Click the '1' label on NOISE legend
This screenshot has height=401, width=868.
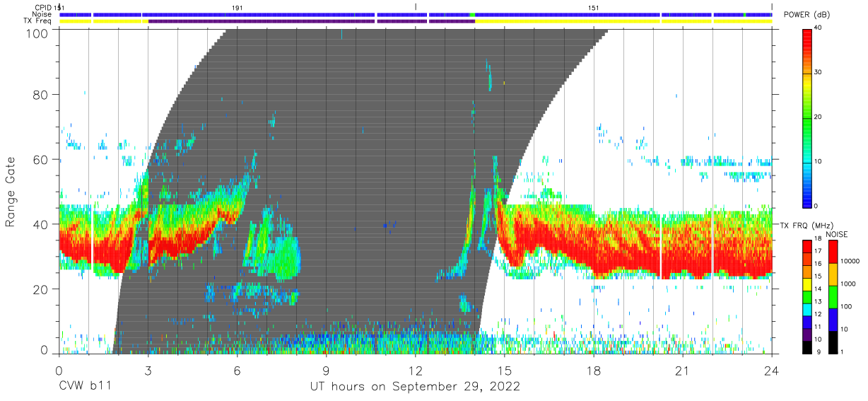842,351
